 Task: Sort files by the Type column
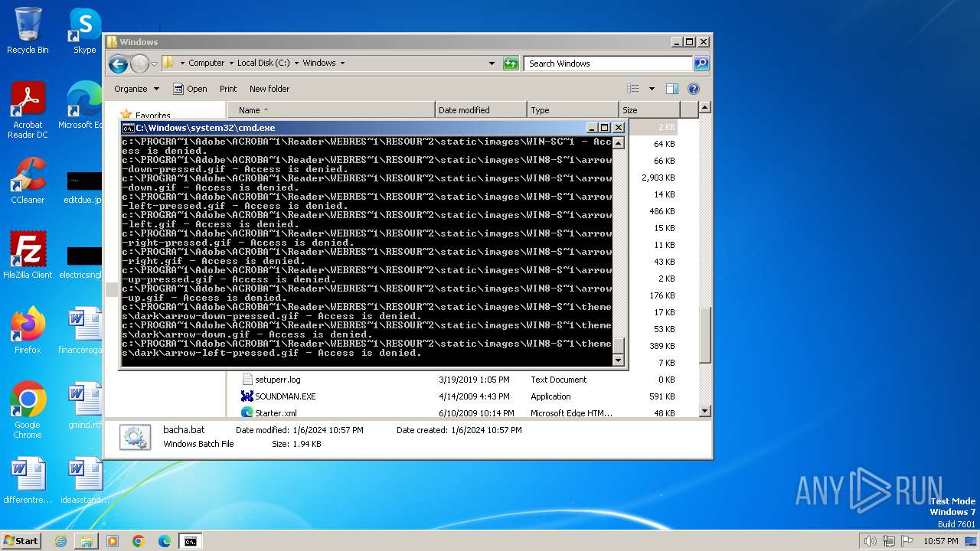tap(573, 110)
